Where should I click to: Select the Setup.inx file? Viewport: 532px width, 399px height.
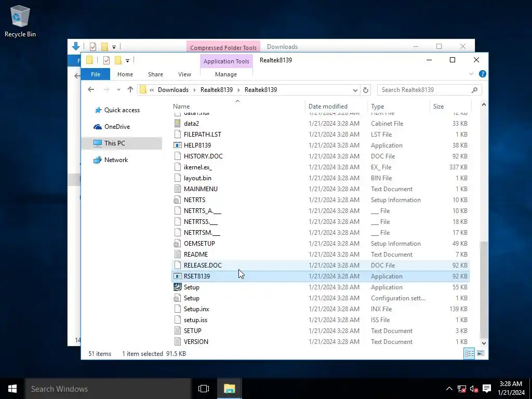[321, 309]
